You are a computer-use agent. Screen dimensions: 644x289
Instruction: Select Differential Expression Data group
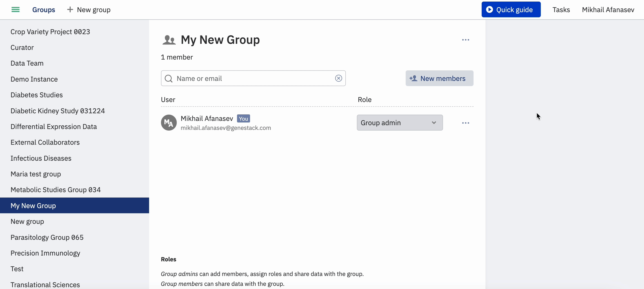click(x=74, y=127)
